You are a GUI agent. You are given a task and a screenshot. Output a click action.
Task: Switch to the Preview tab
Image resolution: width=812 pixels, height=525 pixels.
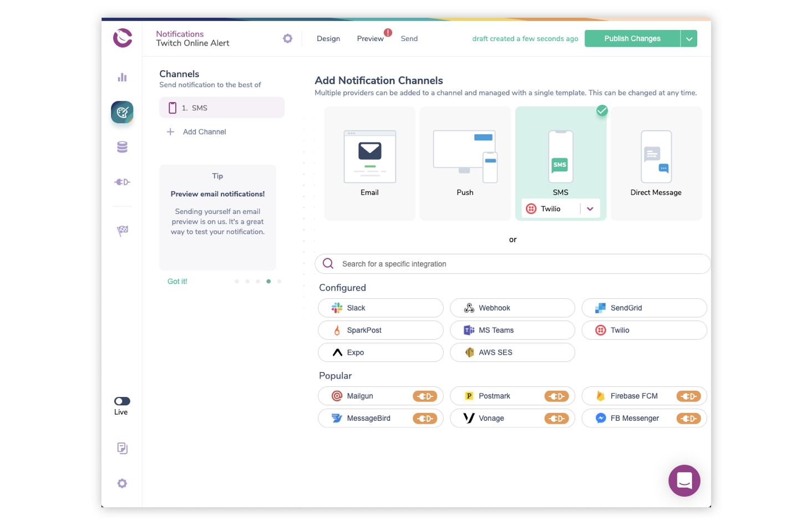tap(370, 39)
